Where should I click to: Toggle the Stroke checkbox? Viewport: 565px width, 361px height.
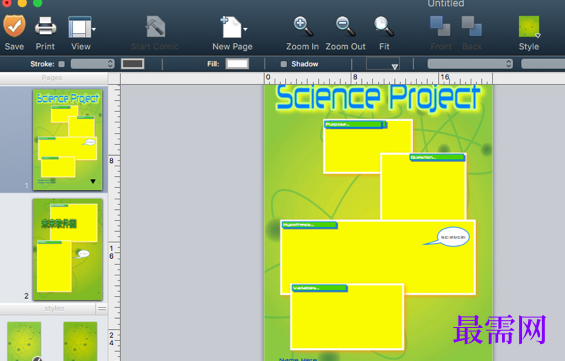coord(62,64)
